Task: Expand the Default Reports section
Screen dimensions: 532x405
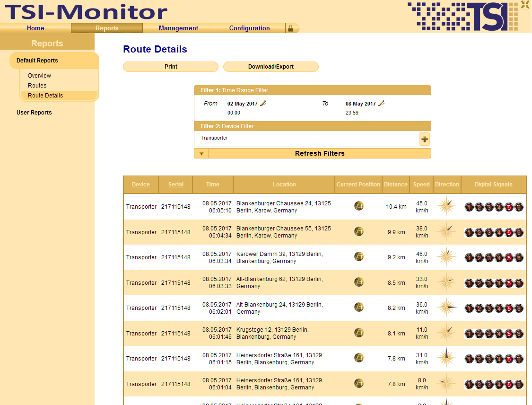Action: point(54,61)
